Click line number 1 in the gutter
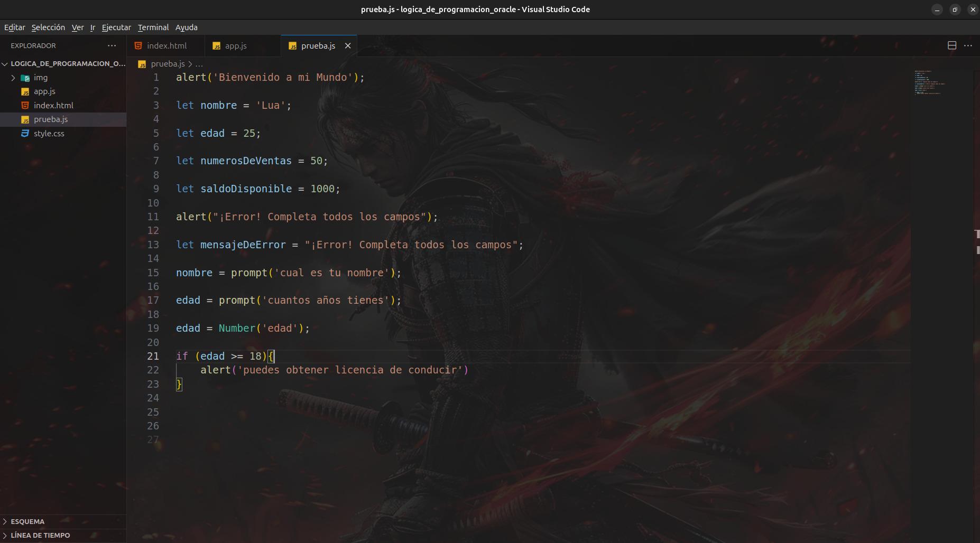The image size is (980, 543). point(156,77)
